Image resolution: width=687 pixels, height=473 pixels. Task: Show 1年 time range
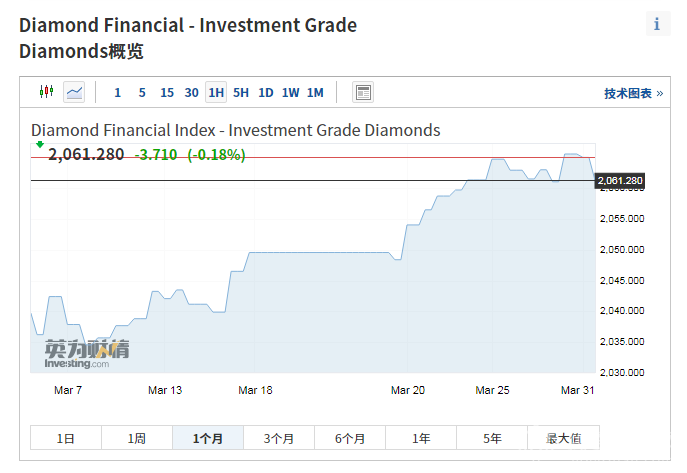point(421,438)
